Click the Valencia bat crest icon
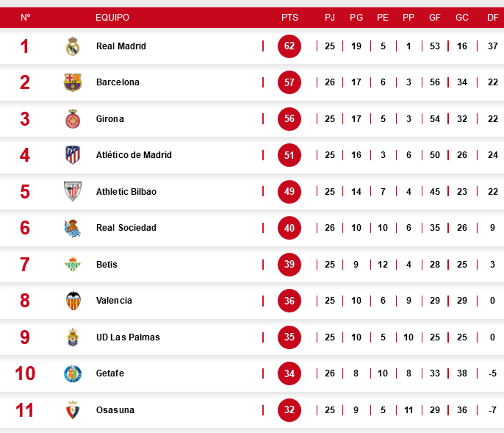504x433 pixels. tap(73, 301)
